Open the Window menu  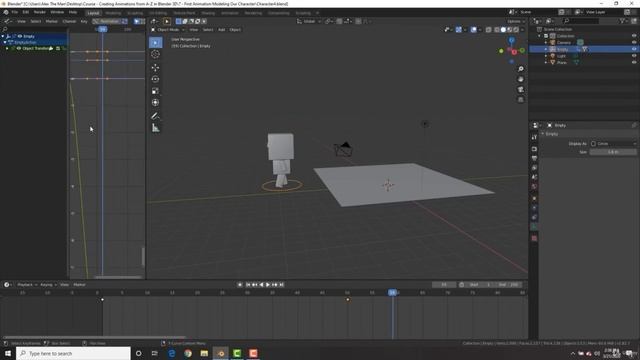click(57, 12)
